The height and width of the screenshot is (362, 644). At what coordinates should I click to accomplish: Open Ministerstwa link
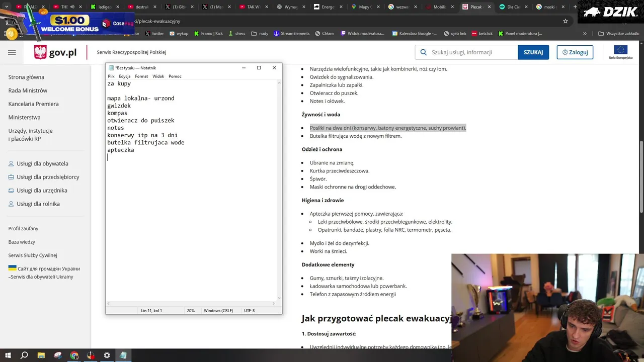click(x=24, y=117)
